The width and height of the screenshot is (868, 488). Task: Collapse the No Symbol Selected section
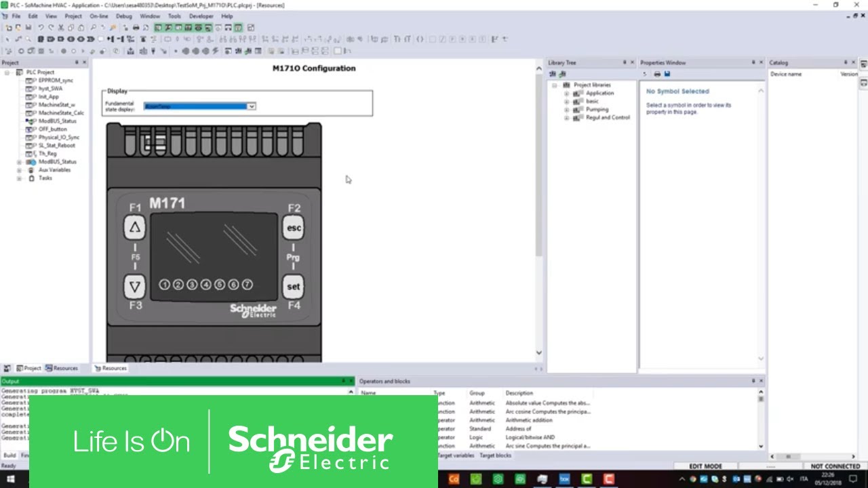click(760, 91)
